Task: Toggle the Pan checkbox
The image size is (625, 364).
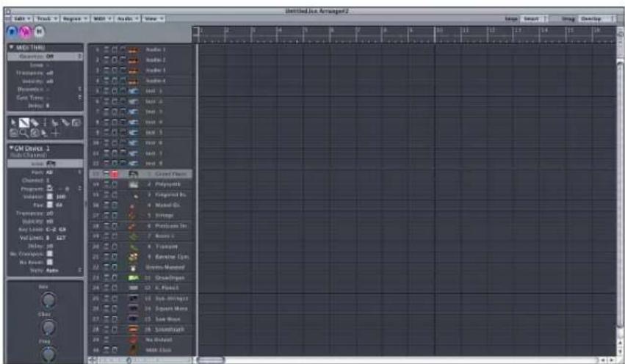Action: pos(50,205)
